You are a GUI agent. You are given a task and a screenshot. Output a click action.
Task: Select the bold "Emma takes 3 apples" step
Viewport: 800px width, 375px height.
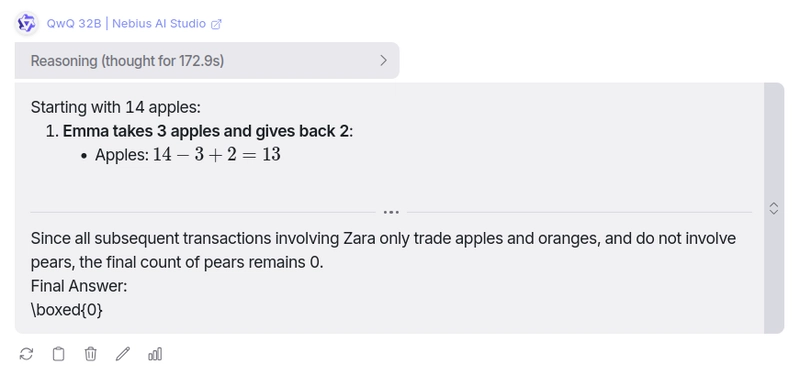134,131
